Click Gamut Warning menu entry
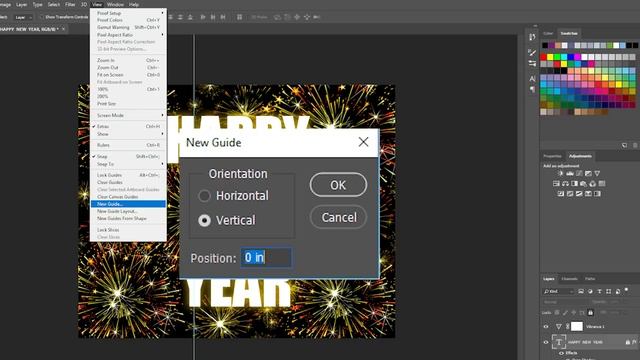Screen dimensions: 640x360 click(128, 27)
